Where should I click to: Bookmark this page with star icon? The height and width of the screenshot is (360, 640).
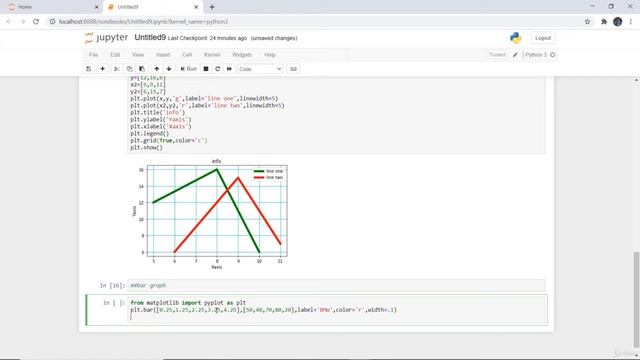click(x=587, y=22)
